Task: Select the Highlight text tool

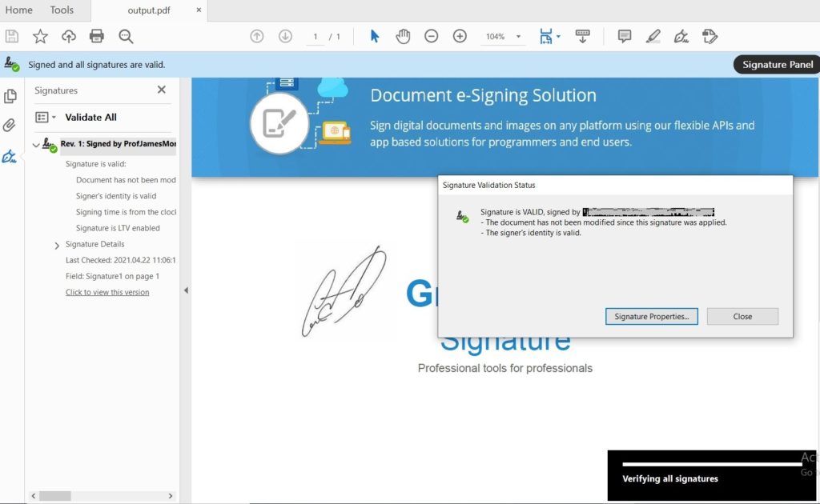Action: click(652, 36)
